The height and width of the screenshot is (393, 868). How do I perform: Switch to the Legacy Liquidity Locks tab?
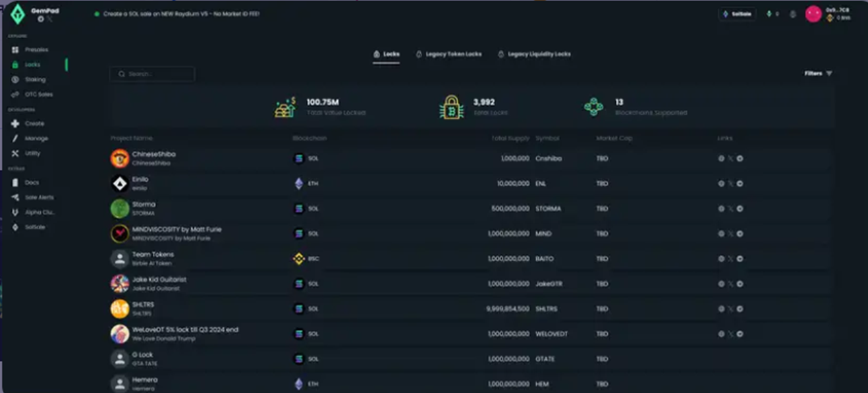click(534, 54)
